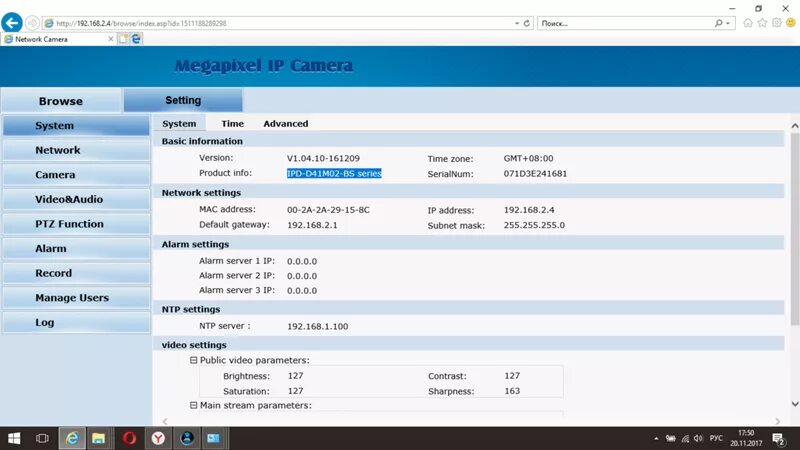Click the network tray icon

685,438
